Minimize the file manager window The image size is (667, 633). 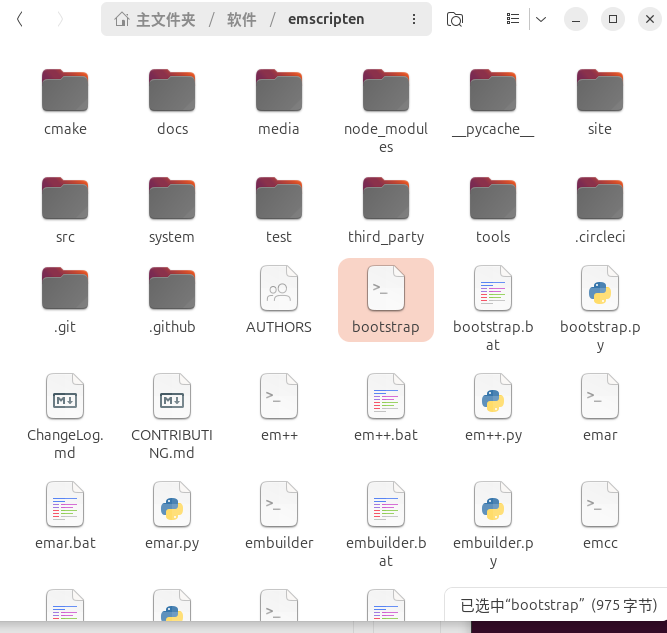tap(576, 19)
